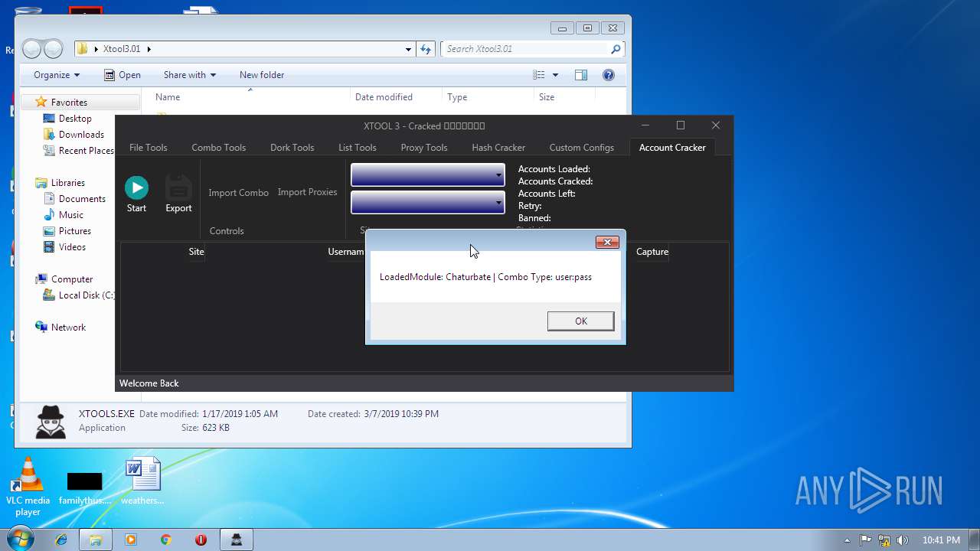Click the Export save icon
980x551 pixels.
178,187
